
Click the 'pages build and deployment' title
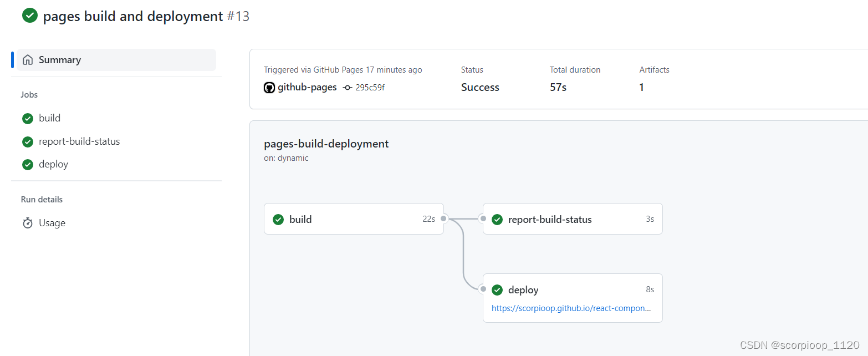tap(133, 16)
